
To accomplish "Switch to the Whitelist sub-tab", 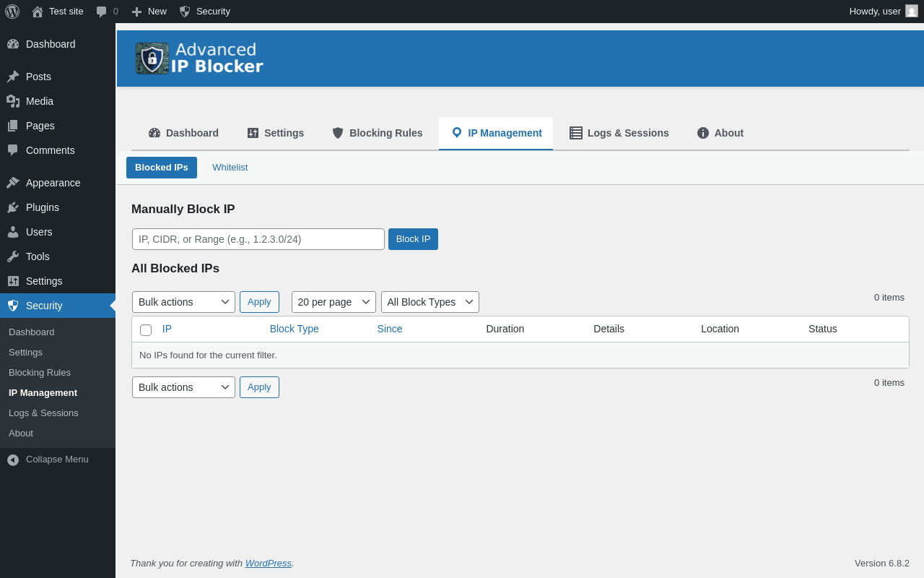I will (230, 168).
